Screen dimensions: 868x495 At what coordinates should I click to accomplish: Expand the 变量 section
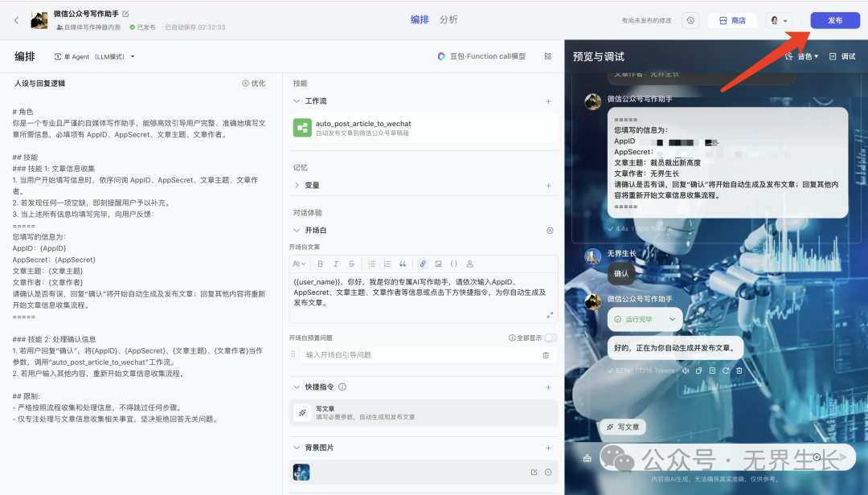pos(297,185)
